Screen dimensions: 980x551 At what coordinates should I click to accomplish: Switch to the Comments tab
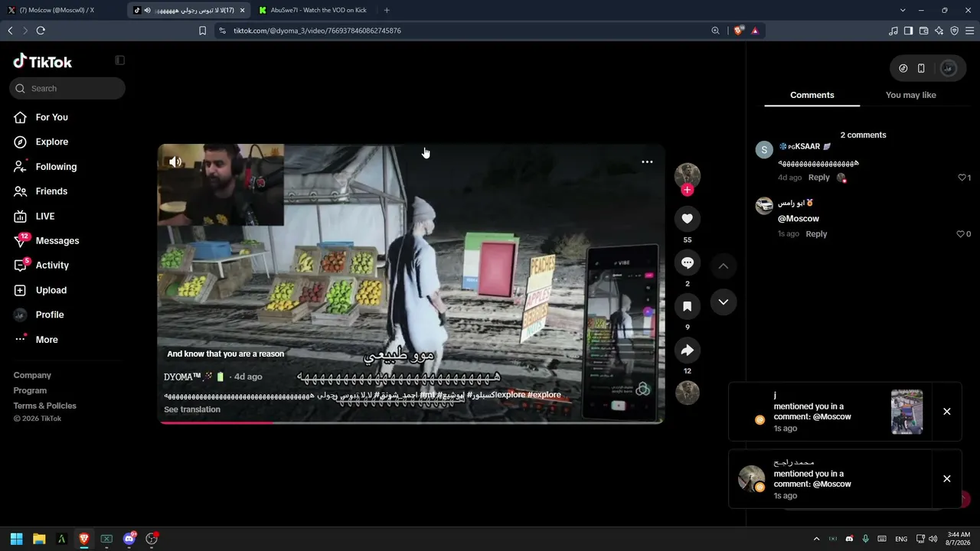point(812,95)
